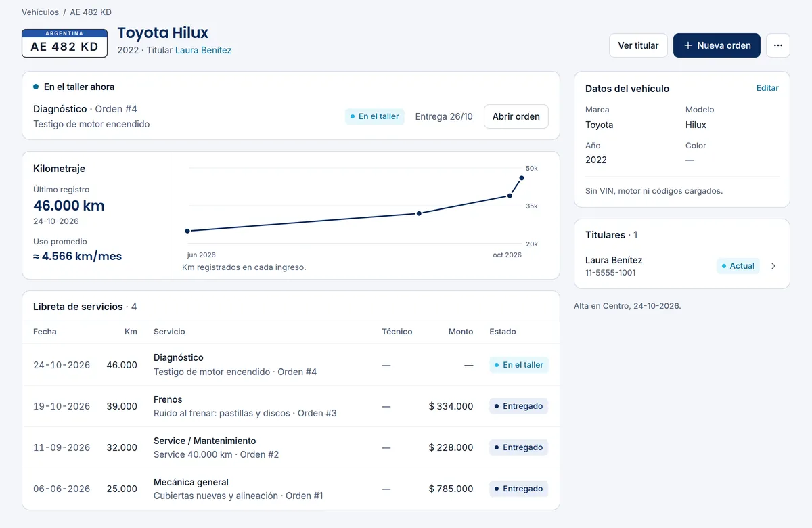Open the Diagnóstico service row

[x=291, y=365]
